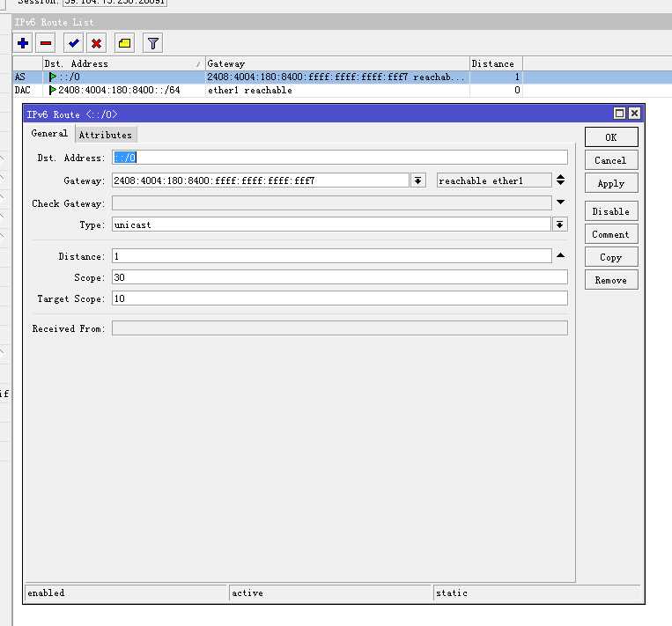Open the Comment button in the dialog
This screenshot has height=626, width=672.
click(x=611, y=234)
